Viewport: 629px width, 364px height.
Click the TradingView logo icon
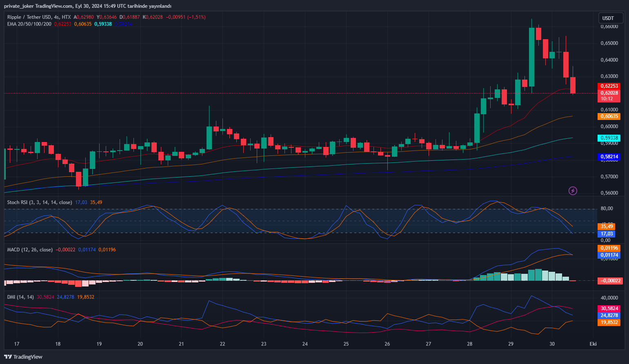coord(8,357)
